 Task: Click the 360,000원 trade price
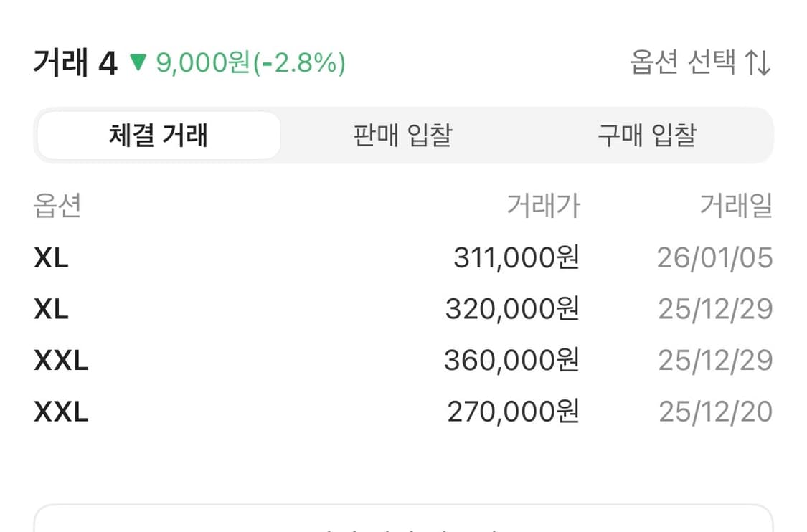point(518,361)
